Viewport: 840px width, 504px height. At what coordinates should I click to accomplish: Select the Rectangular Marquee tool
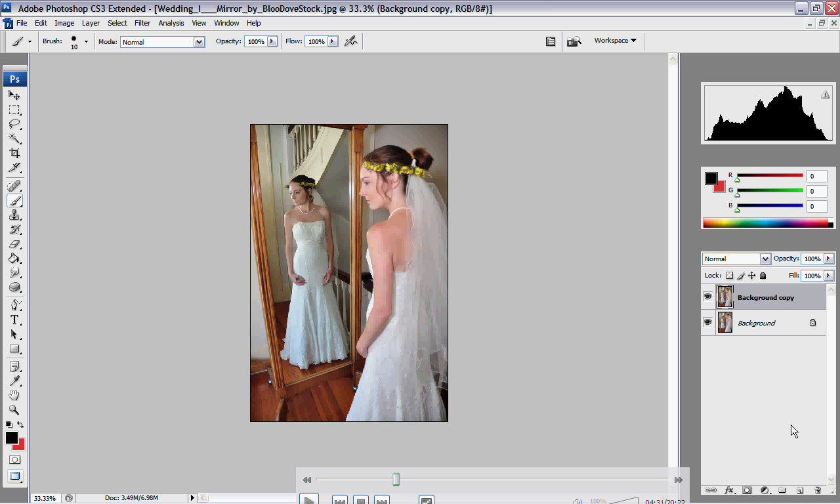[x=14, y=110]
